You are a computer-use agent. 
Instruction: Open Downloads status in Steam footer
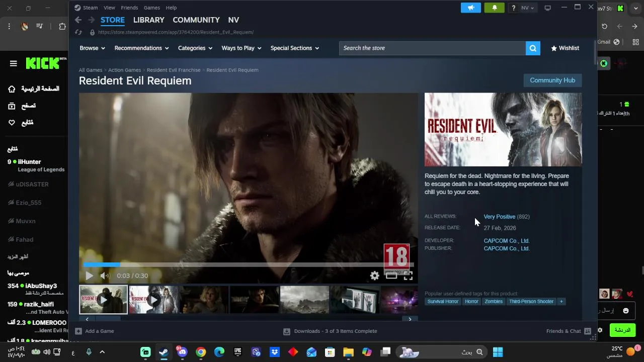pyautogui.click(x=330, y=331)
